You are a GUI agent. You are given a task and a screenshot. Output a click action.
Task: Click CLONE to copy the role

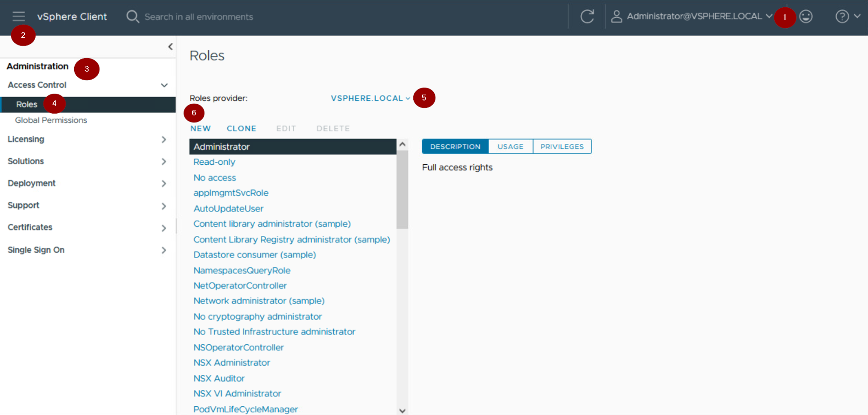pos(241,128)
